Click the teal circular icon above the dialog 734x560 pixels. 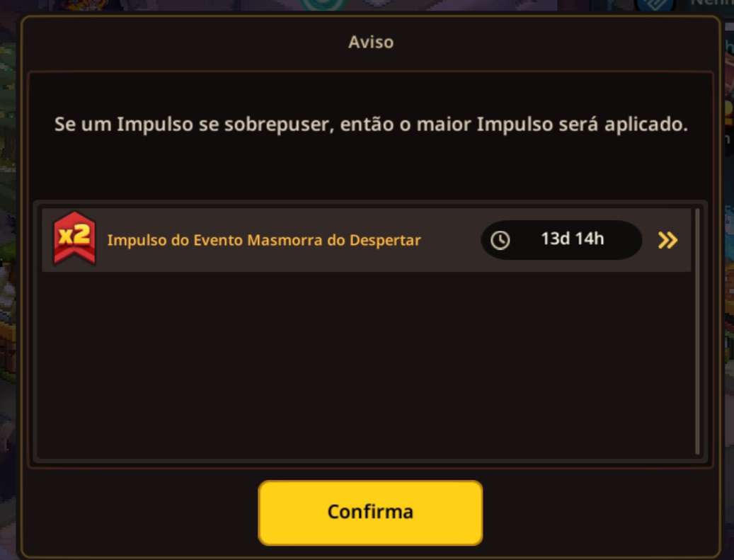[325, 5]
